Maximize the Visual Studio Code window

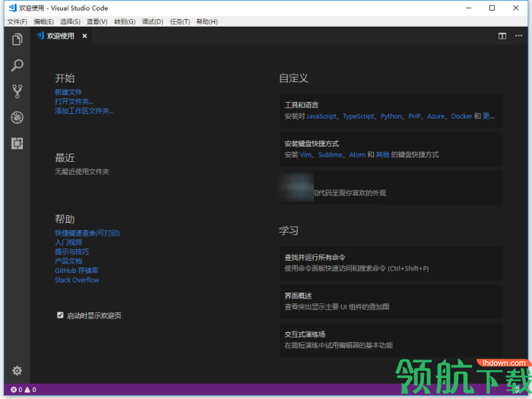click(x=492, y=8)
